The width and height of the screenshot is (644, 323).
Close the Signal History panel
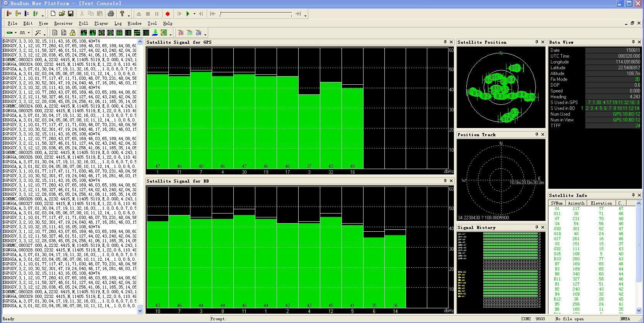pos(543,227)
